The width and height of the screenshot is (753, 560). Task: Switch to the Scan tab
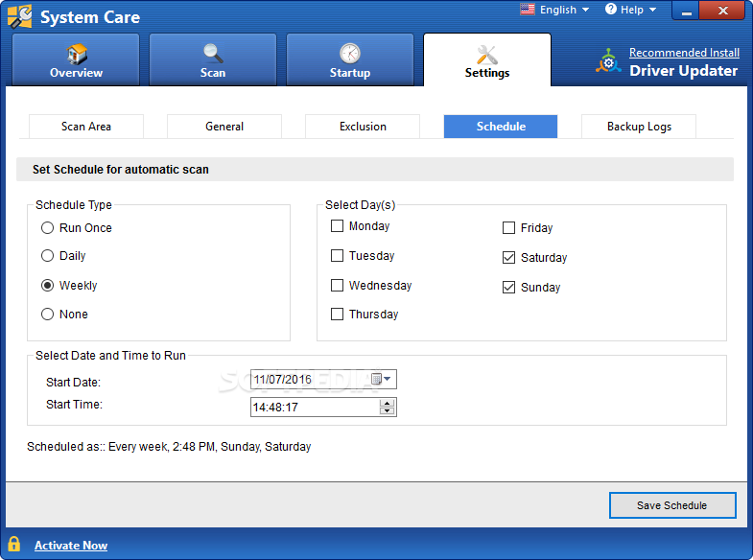tap(213, 59)
